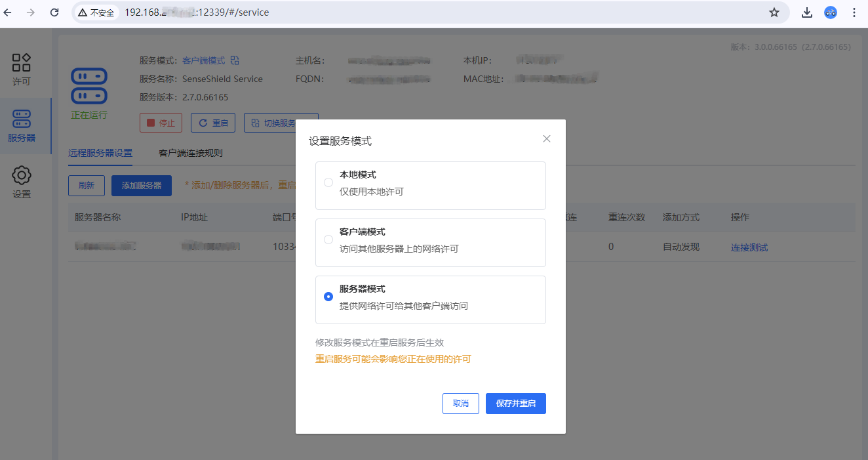Click the 刷新 button
Image resolution: width=868 pixels, height=460 pixels.
(87, 186)
